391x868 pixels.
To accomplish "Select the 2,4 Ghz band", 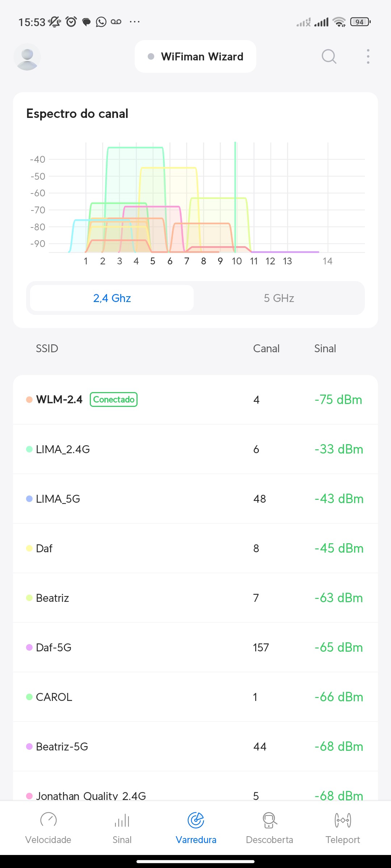I will [x=112, y=298].
